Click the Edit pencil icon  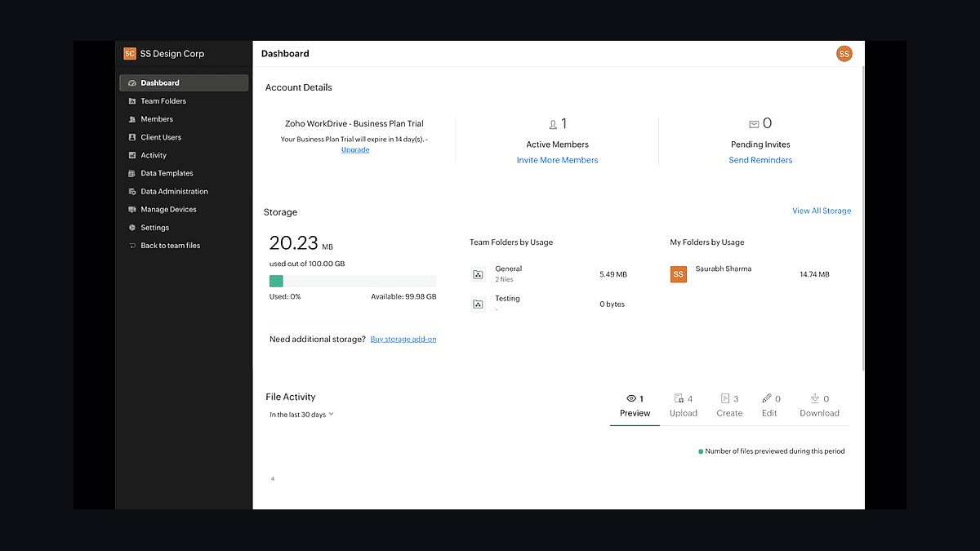(x=767, y=398)
